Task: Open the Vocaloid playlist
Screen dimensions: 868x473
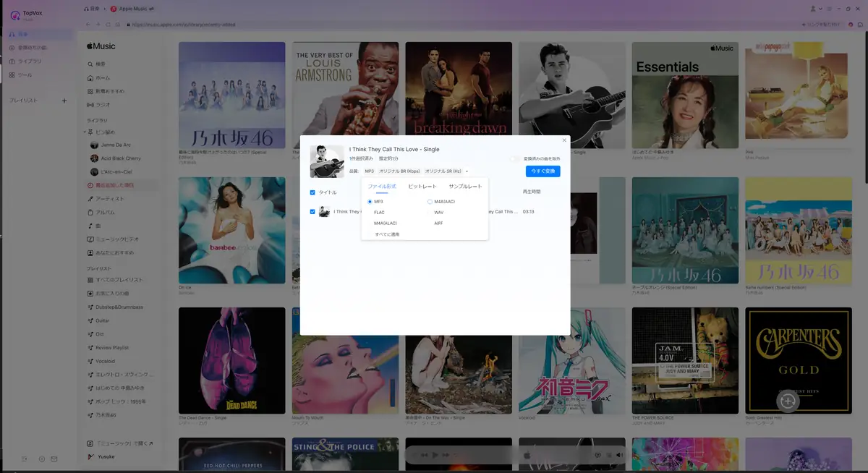Action: pos(101,361)
